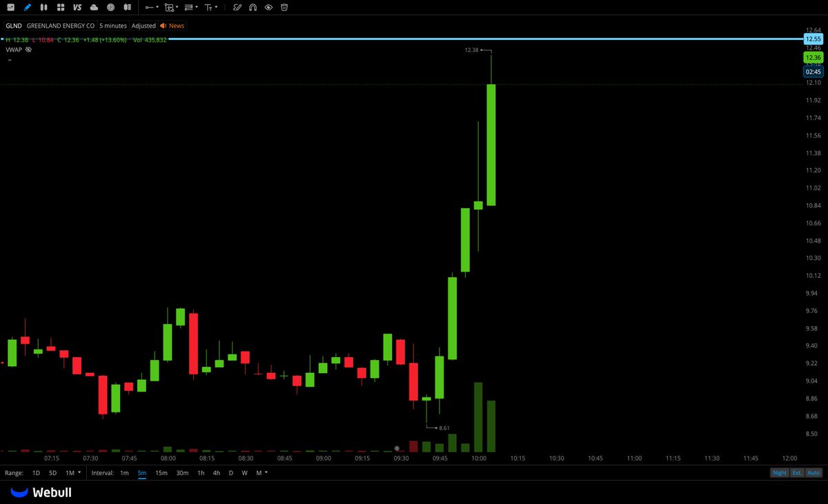The image size is (828, 504).
Task: Enable the magnet snap tool
Action: [x=253, y=8]
